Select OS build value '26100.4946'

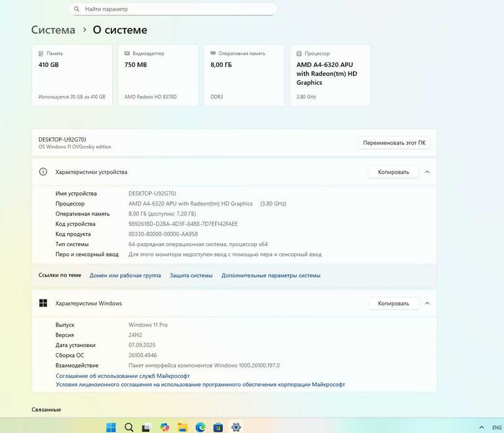pyautogui.click(x=142, y=355)
